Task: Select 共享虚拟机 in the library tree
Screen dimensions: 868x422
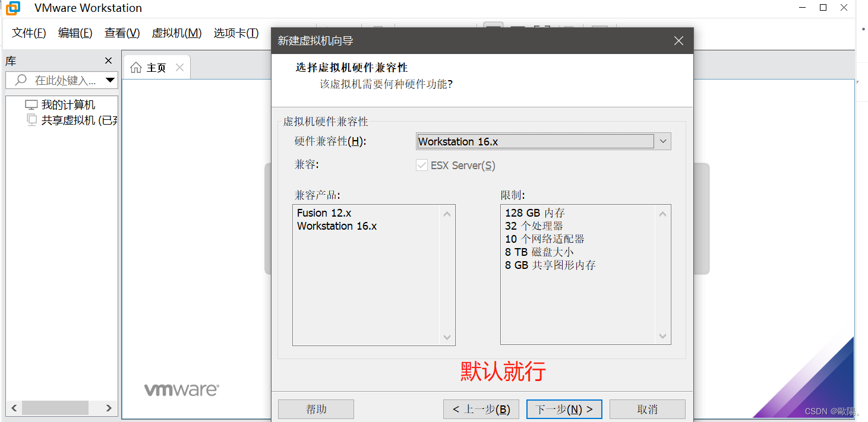Action: tap(80, 120)
